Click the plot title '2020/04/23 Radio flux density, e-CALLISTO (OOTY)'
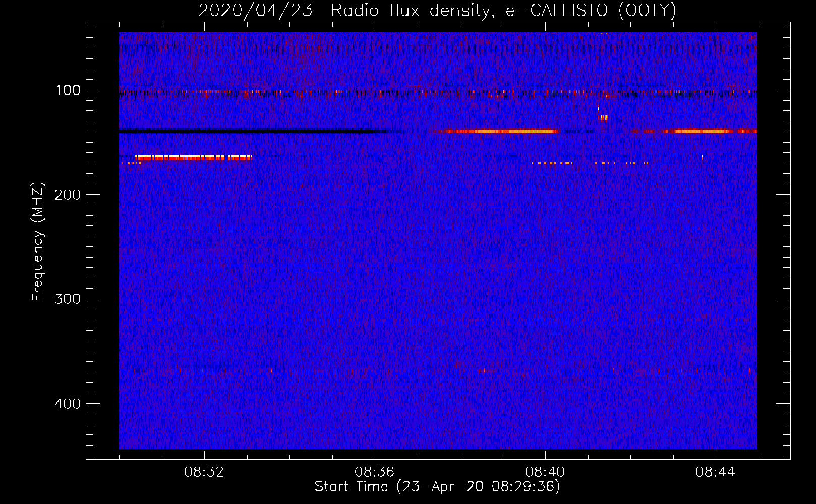The width and height of the screenshot is (816, 504). click(x=437, y=10)
